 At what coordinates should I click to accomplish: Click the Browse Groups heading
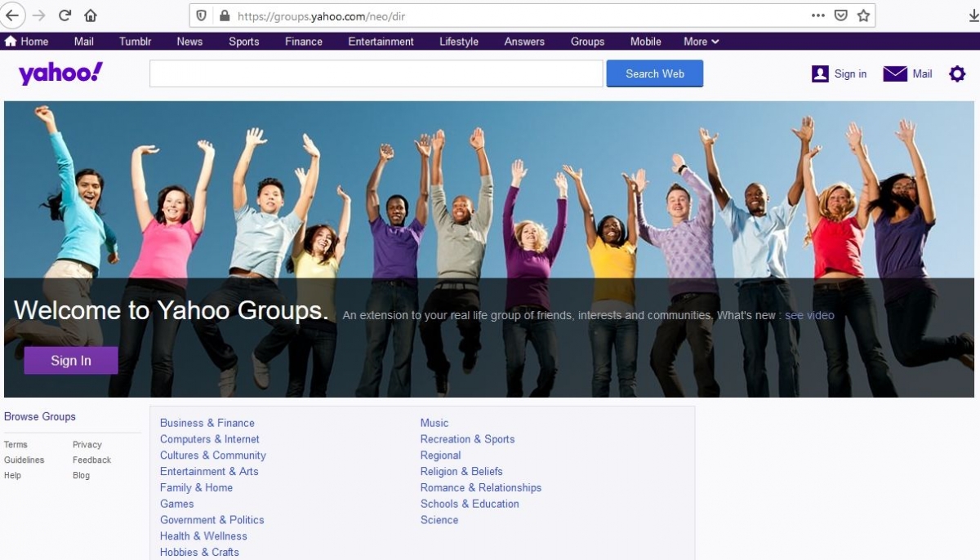pyautogui.click(x=40, y=416)
